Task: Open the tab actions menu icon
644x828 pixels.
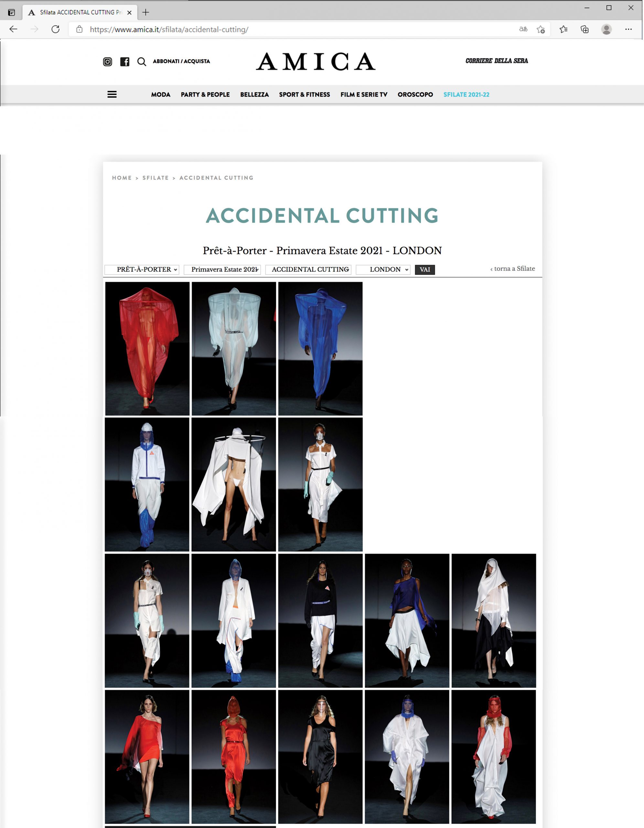Action: pyautogui.click(x=12, y=13)
